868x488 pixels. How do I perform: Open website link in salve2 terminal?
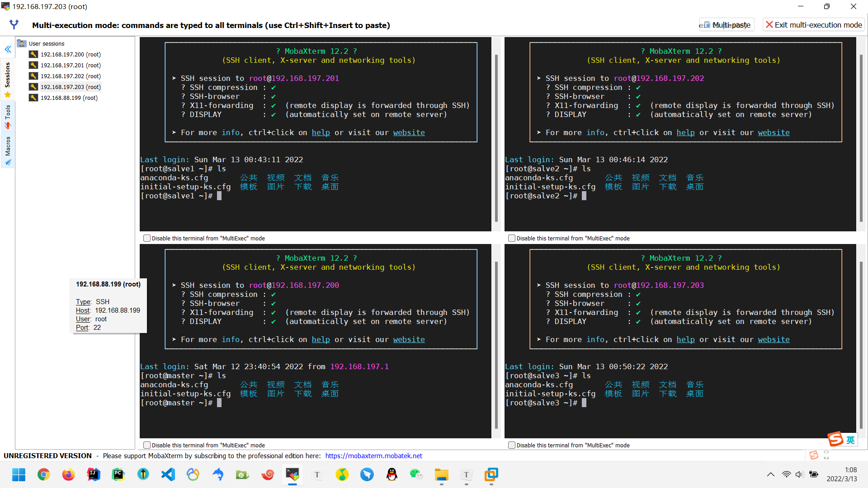click(774, 132)
